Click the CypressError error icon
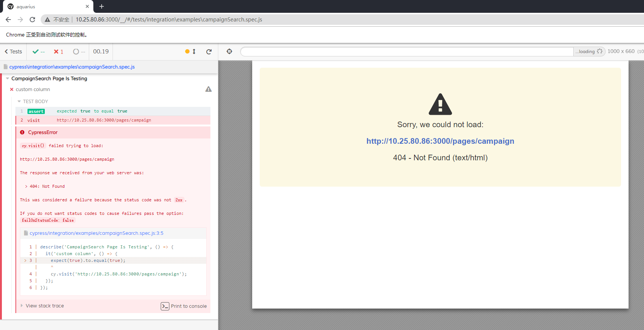Image resolution: width=644 pixels, height=330 pixels. tap(22, 132)
